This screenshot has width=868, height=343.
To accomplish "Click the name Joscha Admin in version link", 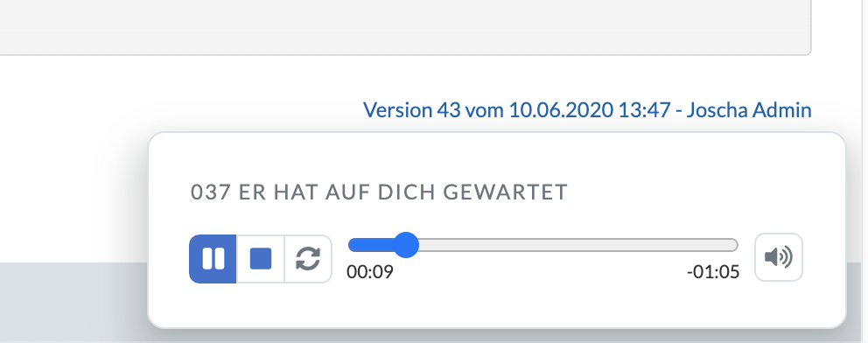I will point(749,110).
